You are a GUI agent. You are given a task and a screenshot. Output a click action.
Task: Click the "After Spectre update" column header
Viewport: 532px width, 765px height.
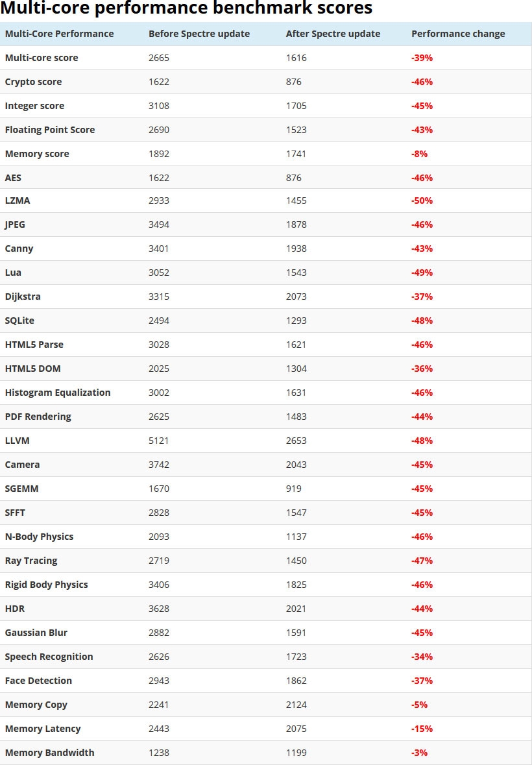(x=333, y=34)
